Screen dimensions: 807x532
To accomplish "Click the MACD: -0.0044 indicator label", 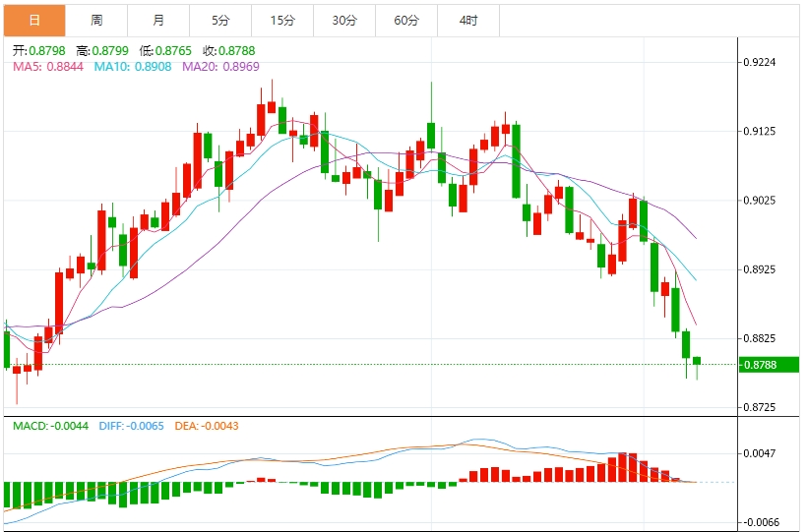I will pos(50,426).
